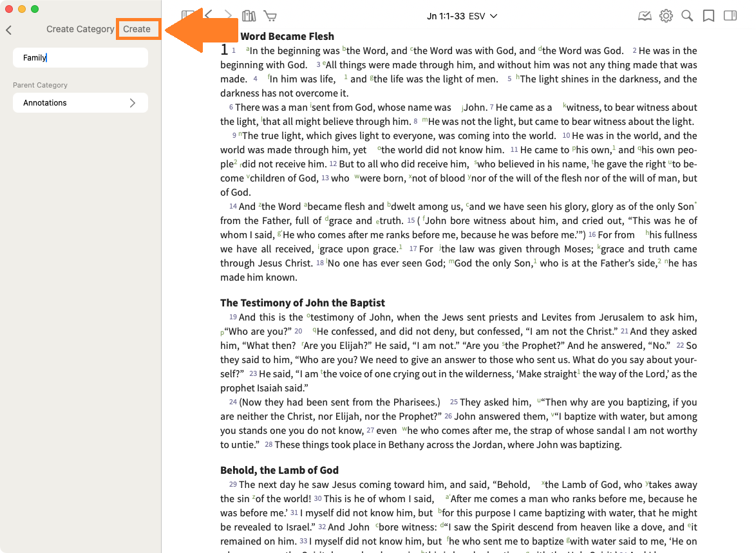Click the Create button
The image size is (756, 553).
tap(137, 29)
